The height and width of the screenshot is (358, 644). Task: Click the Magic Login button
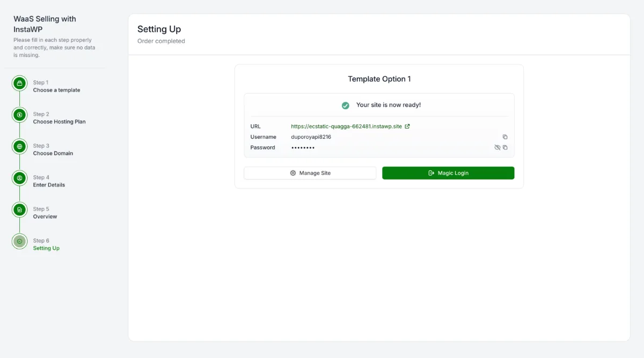pos(448,173)
